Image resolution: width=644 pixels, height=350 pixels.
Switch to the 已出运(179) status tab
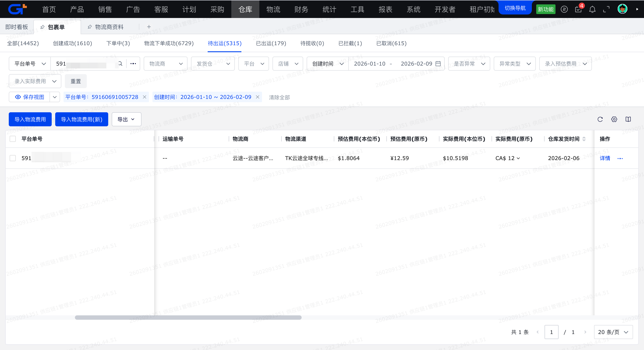pos(271,43)
